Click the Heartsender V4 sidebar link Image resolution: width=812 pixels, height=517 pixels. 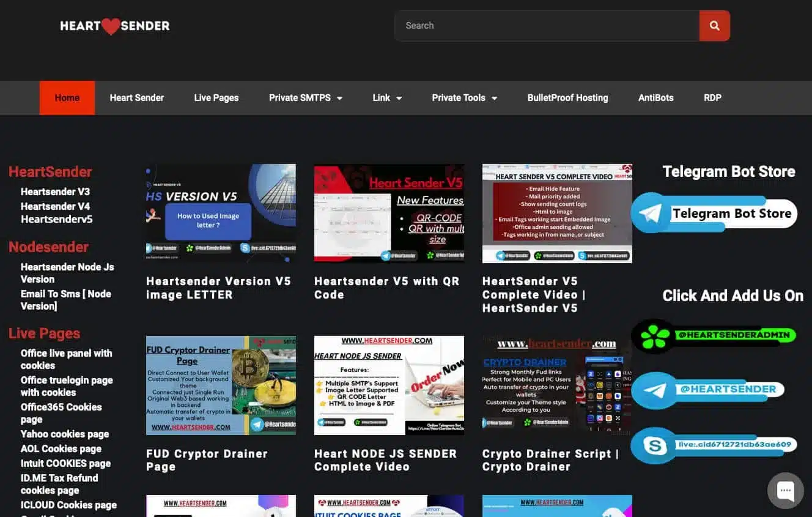(55, 206)
